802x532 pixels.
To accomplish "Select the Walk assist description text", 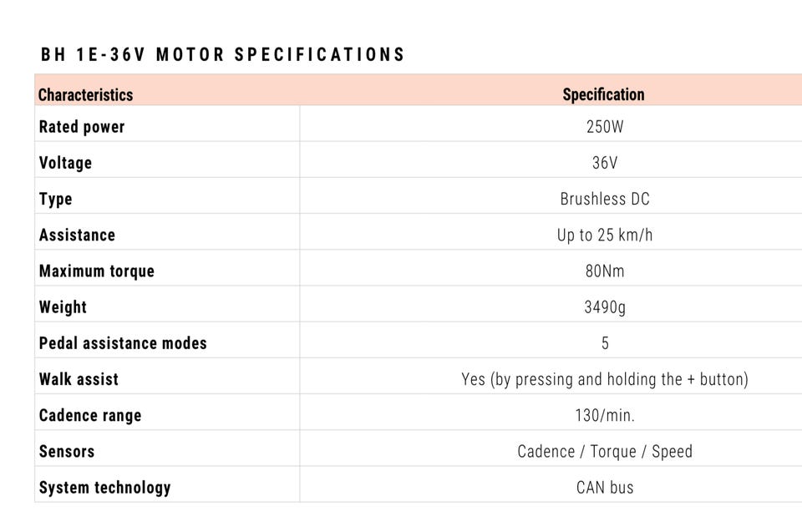I will (x=605, y=379).
